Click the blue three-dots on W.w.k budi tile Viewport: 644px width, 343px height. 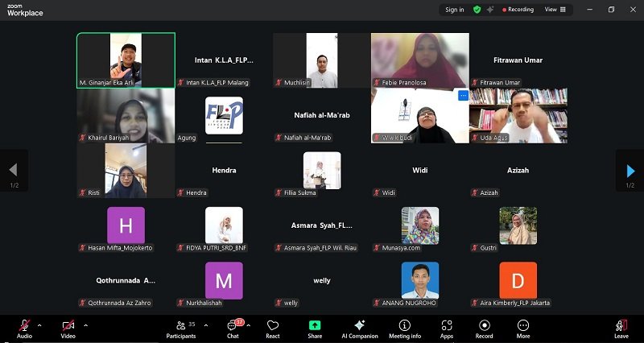point(464,96)
